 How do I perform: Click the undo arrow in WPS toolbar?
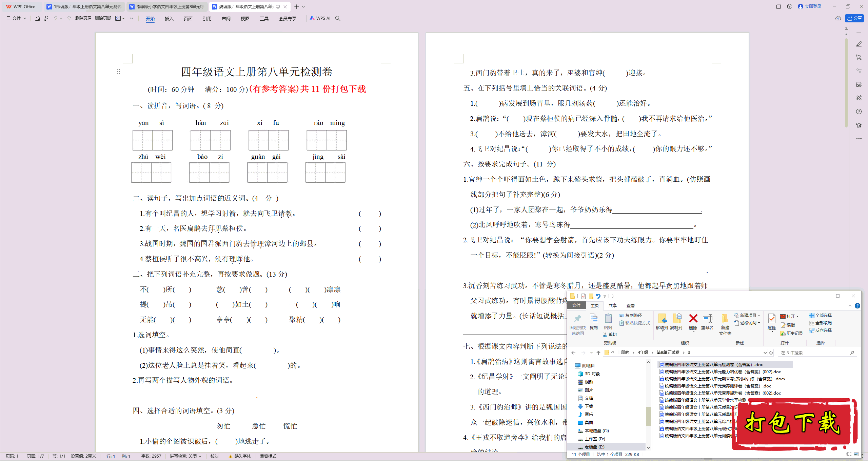click(x=55, y=18)
